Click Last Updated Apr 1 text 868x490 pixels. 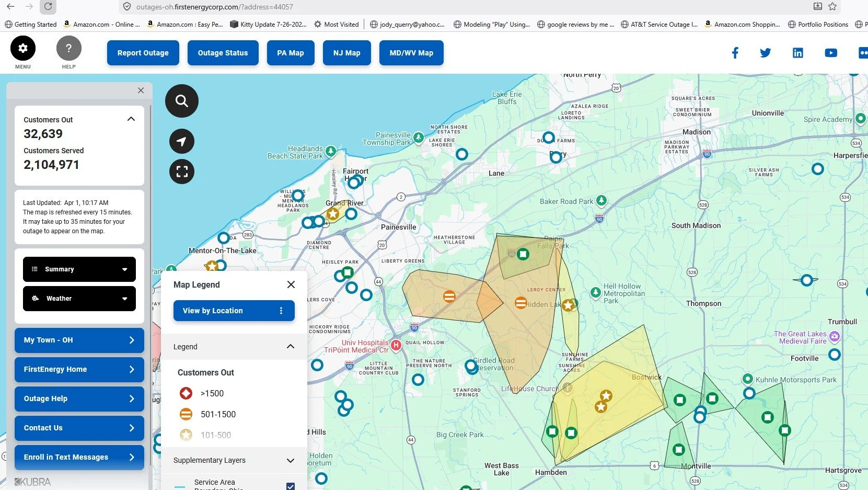pos(66,202)
